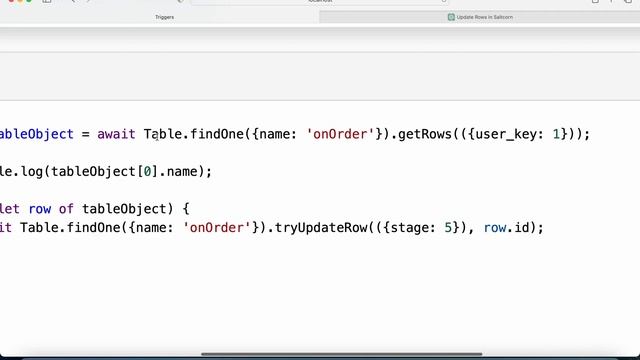Image resolution: width=640 pixels, height=360 pixels.
Task: Click 'findOne' in the first code line
Action: (x=217, y=134)
